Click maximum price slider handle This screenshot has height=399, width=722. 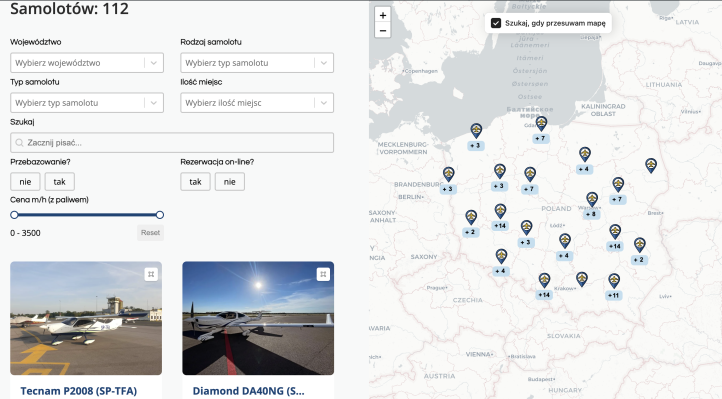coord(160,215)
